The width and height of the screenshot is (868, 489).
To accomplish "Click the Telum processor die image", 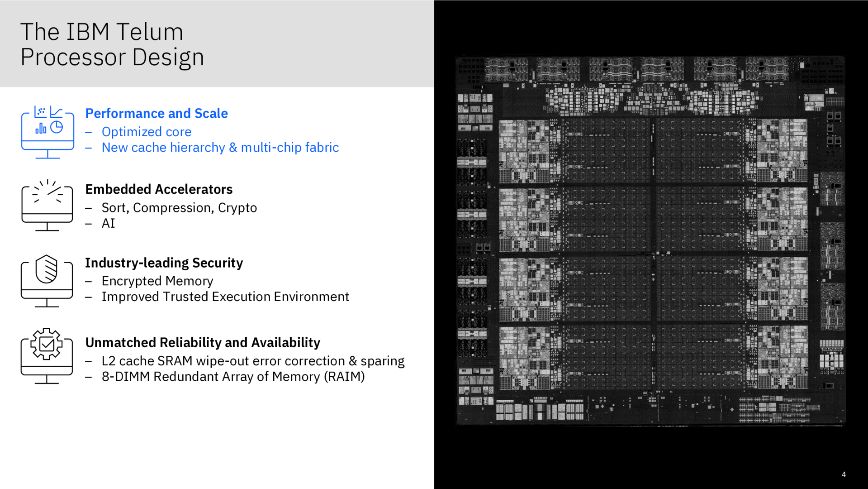I will [650, 240].
